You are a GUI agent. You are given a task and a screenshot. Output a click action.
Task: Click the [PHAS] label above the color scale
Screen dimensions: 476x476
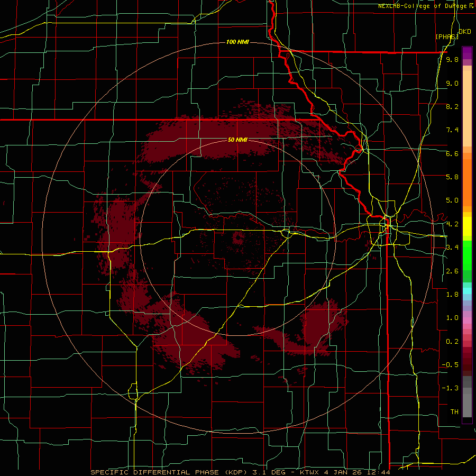(x=447, y=36)
